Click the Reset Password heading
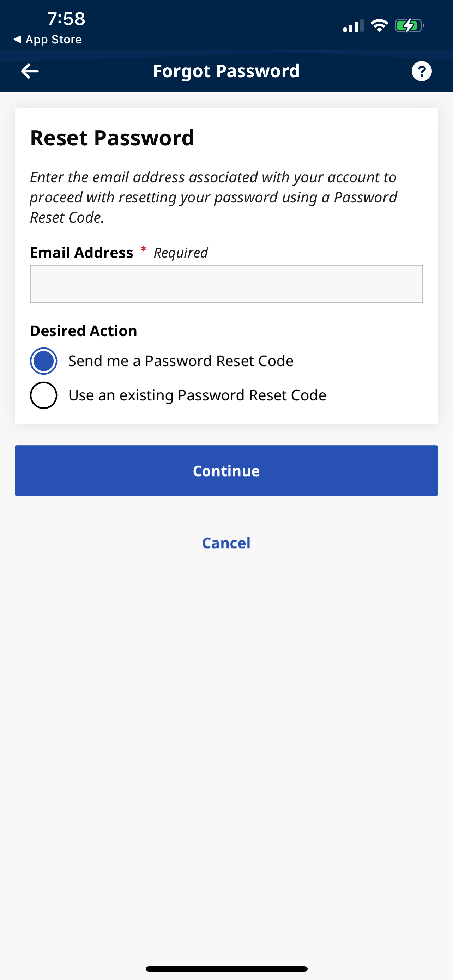Image resolution: width=453 pixels, height=980 pixels. pyautogui.click(x=112, y=138)
